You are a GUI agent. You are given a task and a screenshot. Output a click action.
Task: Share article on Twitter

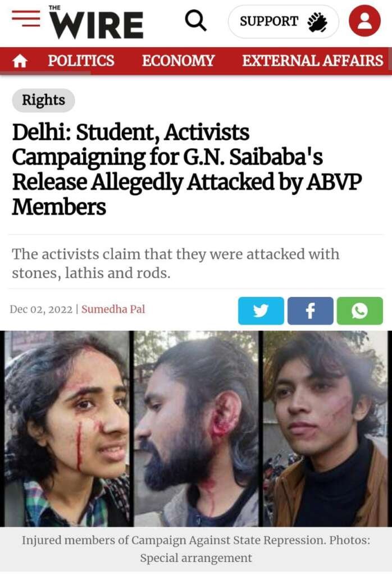[261, 311]
